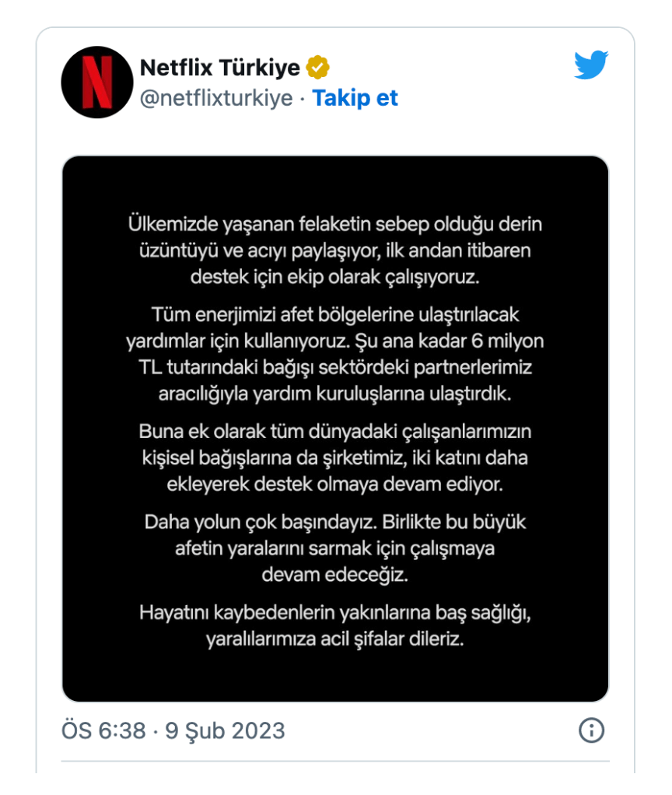
Task: Click the paragraph starting Daha yolun çok
Action: 335,548
